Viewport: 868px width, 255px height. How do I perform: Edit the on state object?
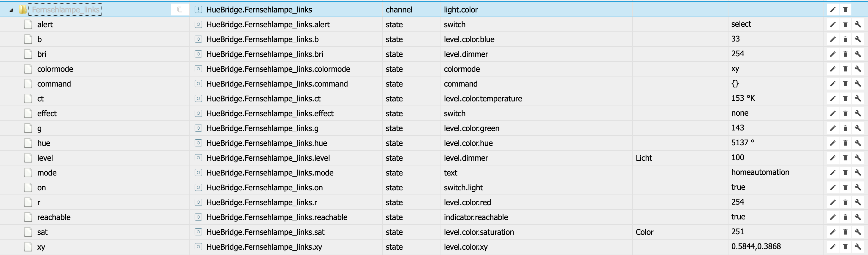coord(833,187)
